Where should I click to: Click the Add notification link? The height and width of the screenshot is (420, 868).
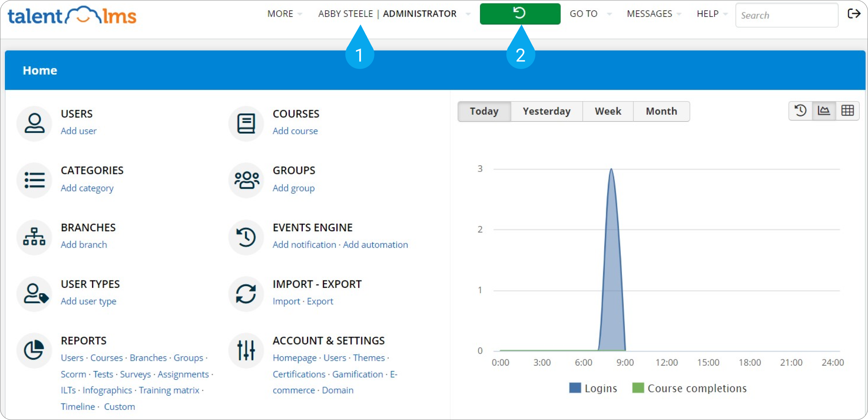pyautogui.click(x=304, y=245)
